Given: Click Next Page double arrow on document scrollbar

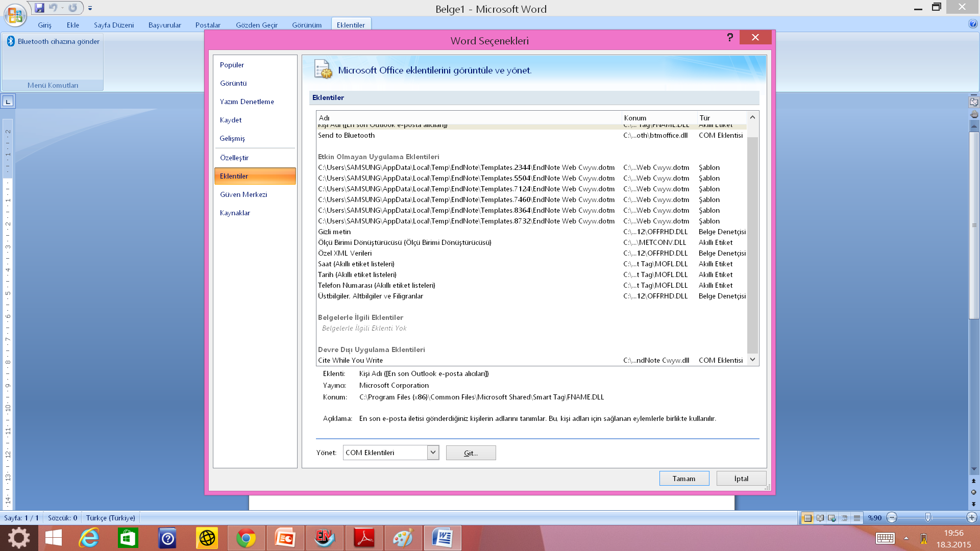Looking at the screenshot, I should click(973, 504).
